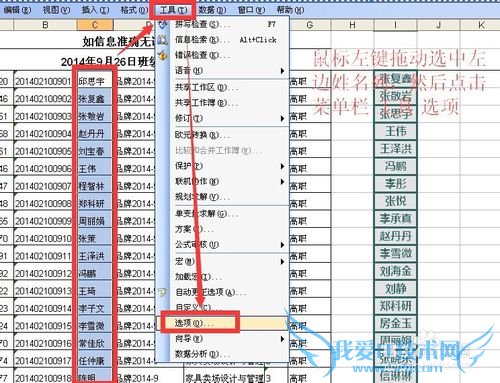Click the spelling check icon in Tools menu
The image size is (500, 383).
(x=163, y=24)
